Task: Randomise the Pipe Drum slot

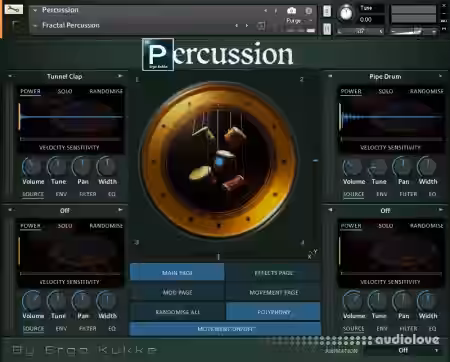Action: (x=426, y=91)
